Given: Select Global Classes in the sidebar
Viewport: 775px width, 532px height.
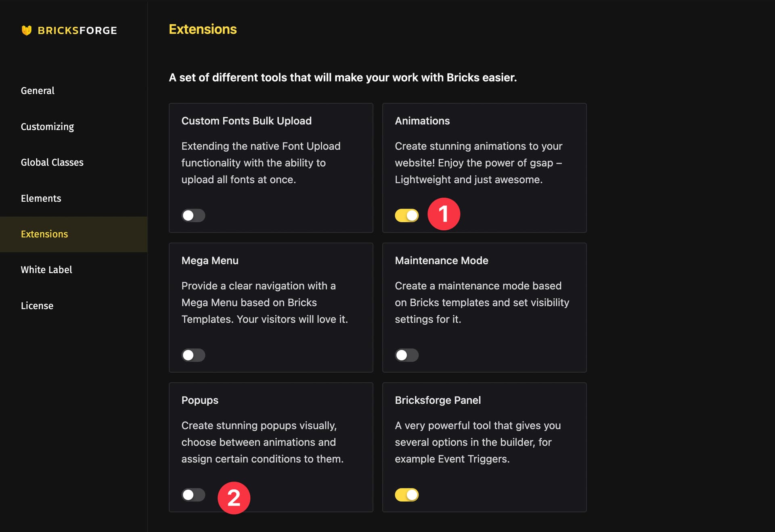Looking at the screenshot, I should click(52, 163).
